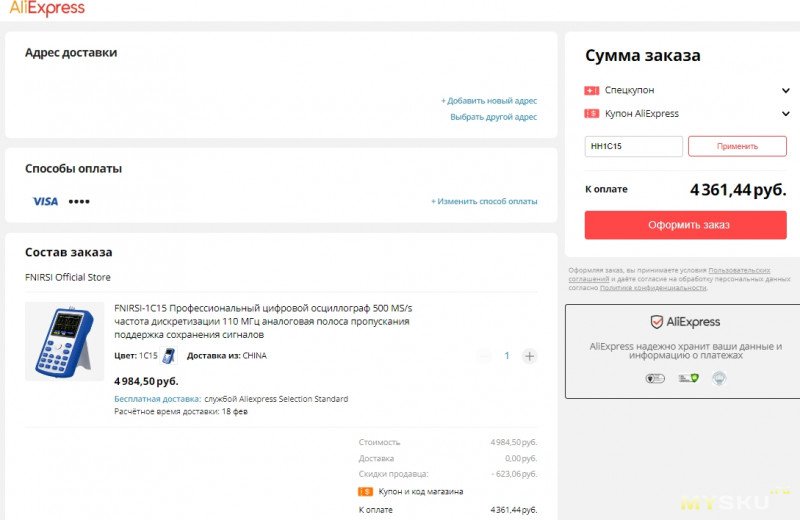Click Выбрать другой адрес link

pyautogui.click(x=493, y=117)
